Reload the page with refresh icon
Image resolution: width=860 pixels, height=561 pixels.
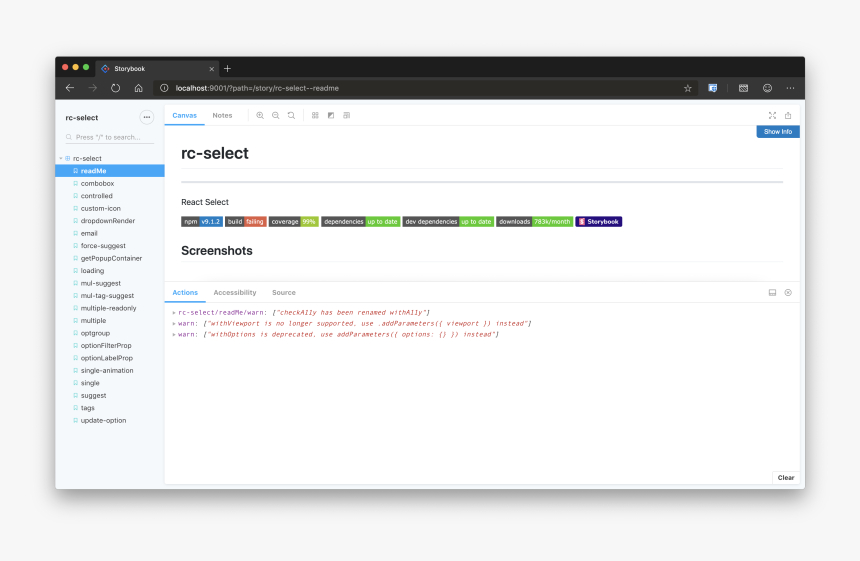pos(115,88)
